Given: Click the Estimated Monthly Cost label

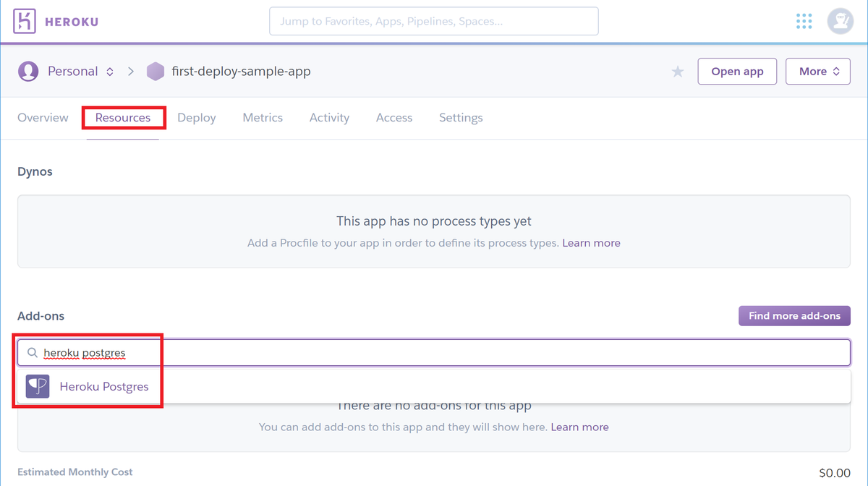Looking at the screenshot, I should [75, 472].
